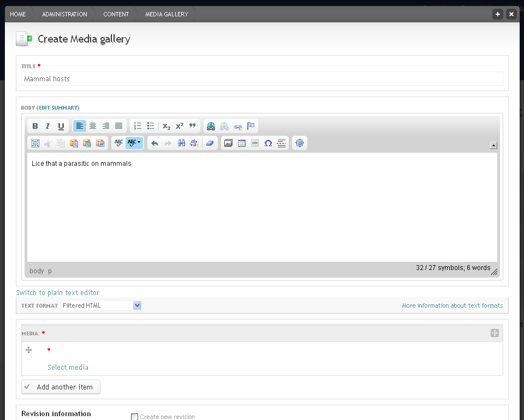
Task: Insert a hyperlink with the globe link icon
Action: tap(211, 126)
